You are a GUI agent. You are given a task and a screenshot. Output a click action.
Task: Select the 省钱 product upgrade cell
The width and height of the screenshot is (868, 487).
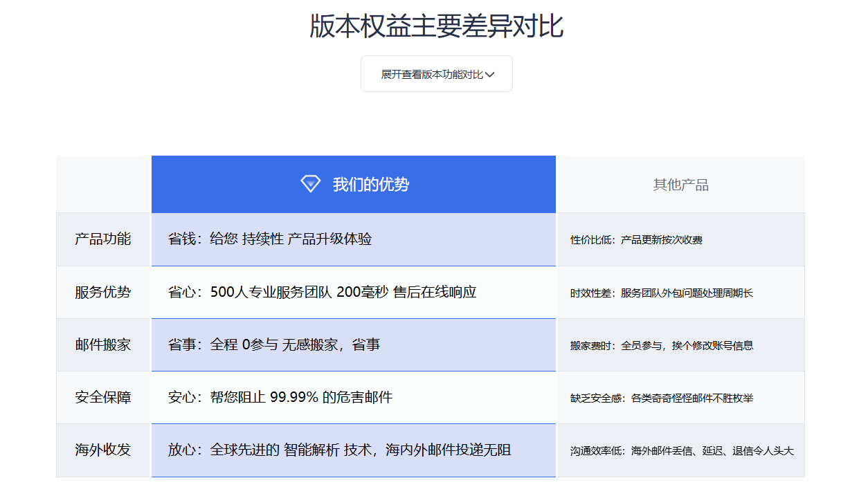pos(353,239)
